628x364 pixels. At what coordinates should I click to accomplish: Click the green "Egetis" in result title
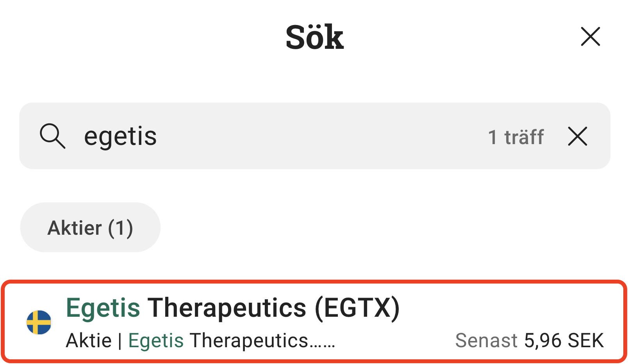pos(103,308)
